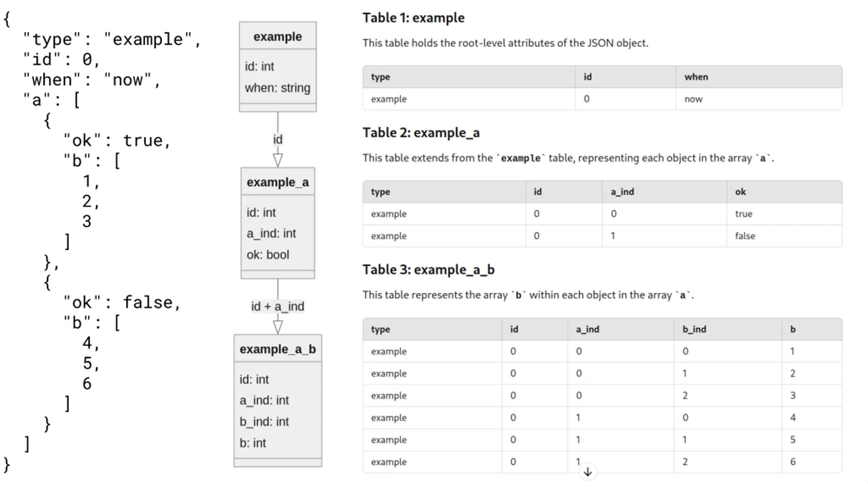Select the example_a_b diagram box header
The image size is (868, 488).
pos(278,349)
